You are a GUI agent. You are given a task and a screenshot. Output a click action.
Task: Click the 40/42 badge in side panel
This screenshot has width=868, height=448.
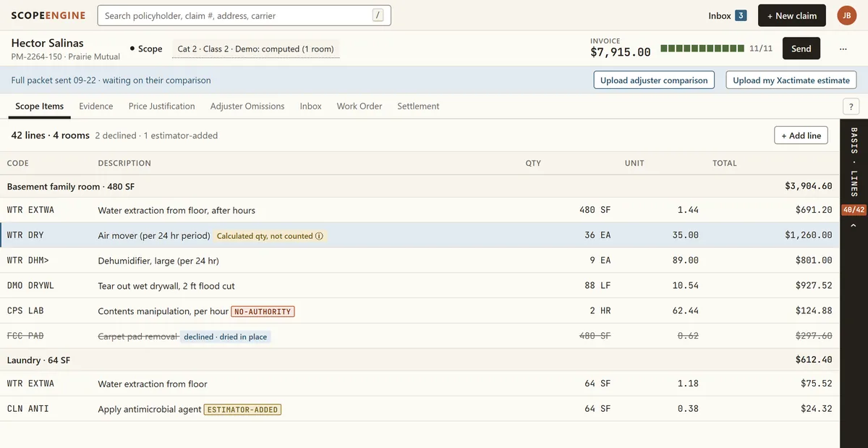tap(854, 210)
